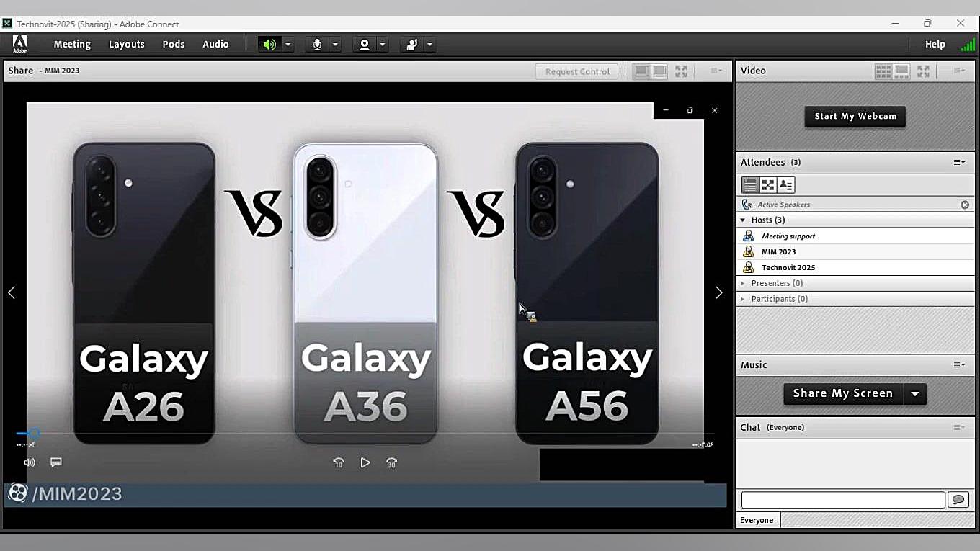Click the chat message input field
Viewport: 980px width, 551px height.
click(843, 500)
